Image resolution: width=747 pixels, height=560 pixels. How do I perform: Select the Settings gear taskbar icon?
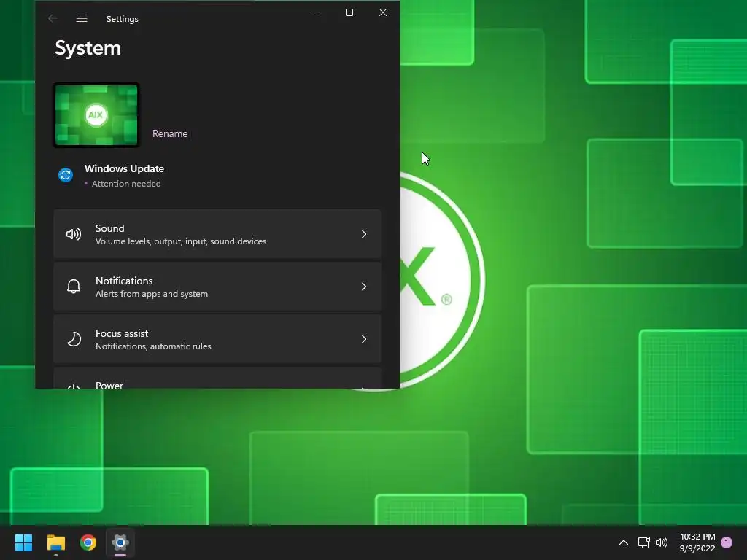click(x=120, y=542)
